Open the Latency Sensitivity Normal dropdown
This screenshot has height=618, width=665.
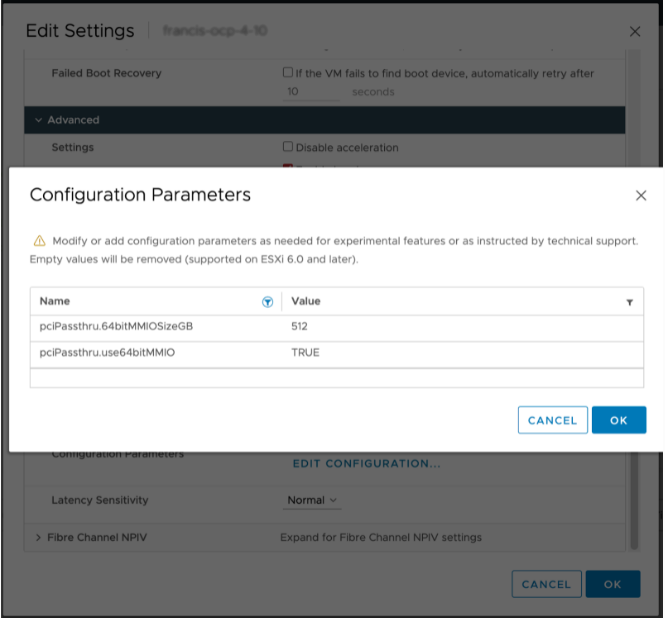click(x=312, y=500)
